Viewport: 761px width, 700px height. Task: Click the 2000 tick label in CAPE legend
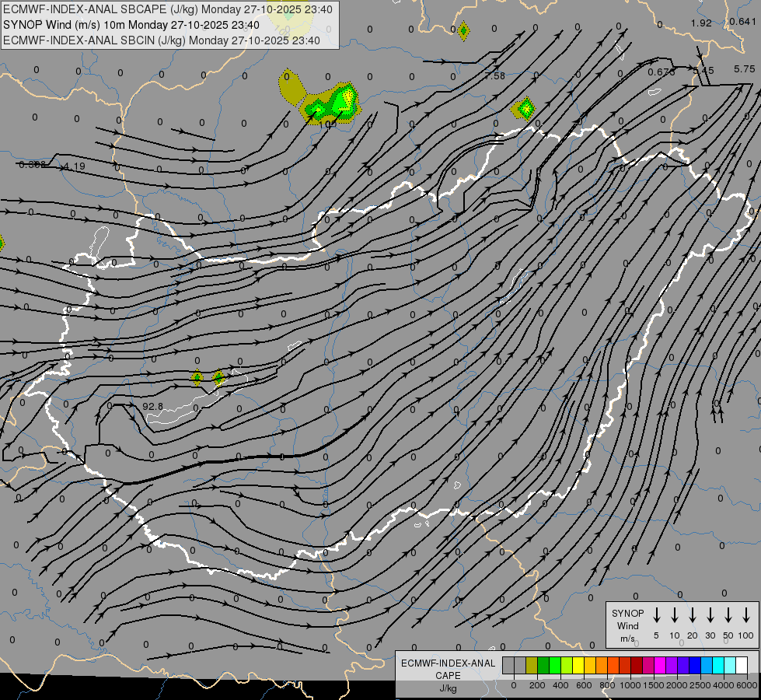point(677,685)
